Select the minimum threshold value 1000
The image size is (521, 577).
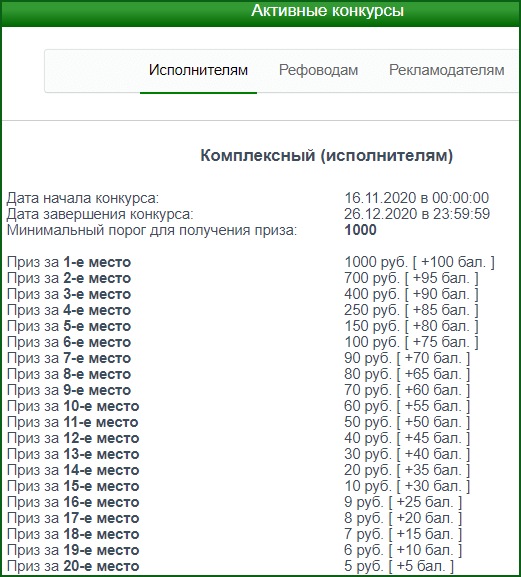[360, 230]
